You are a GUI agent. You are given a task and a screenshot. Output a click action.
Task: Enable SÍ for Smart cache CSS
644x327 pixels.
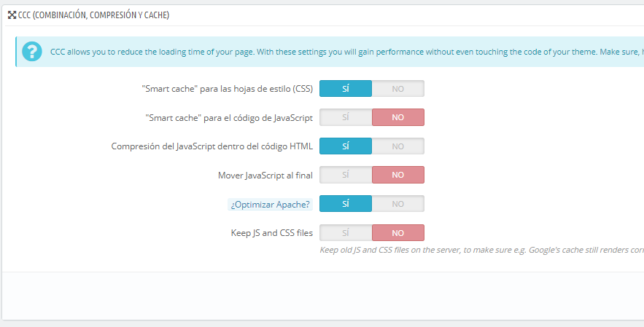(346, 89)
